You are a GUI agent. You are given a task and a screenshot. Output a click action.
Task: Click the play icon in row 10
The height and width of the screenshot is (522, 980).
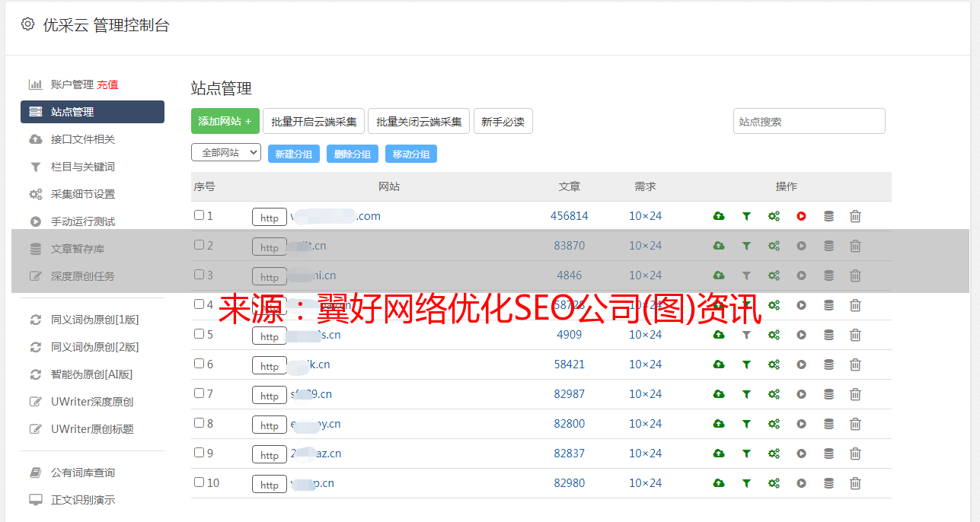[x=801, y=483]
